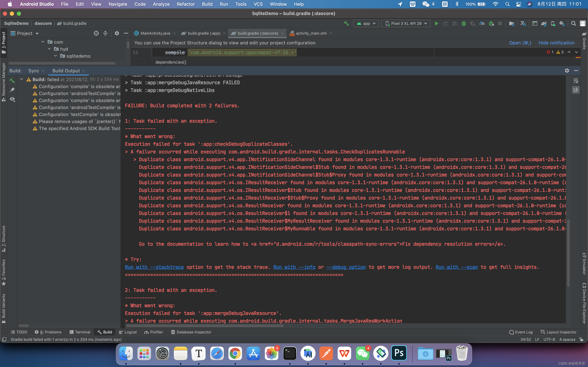Toggle soft-wrap in Build Output
The image size is (588, 367).
tap(576, 81)
